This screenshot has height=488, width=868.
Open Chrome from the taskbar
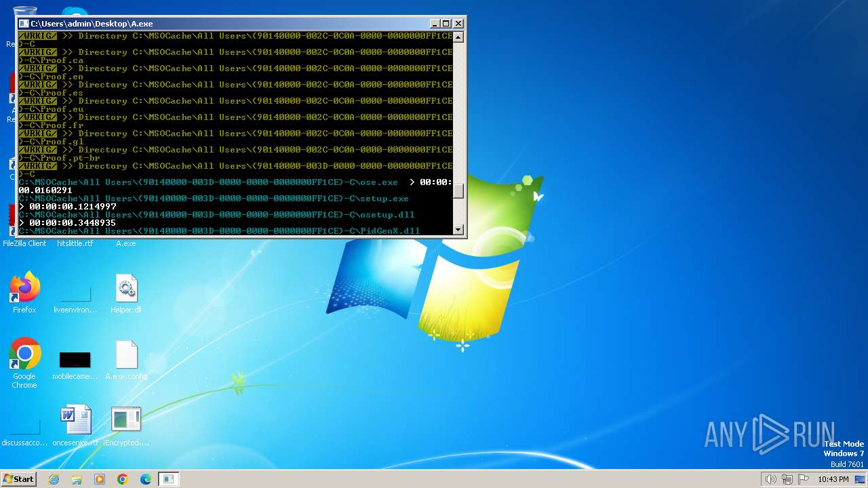[x=123, y=479]
